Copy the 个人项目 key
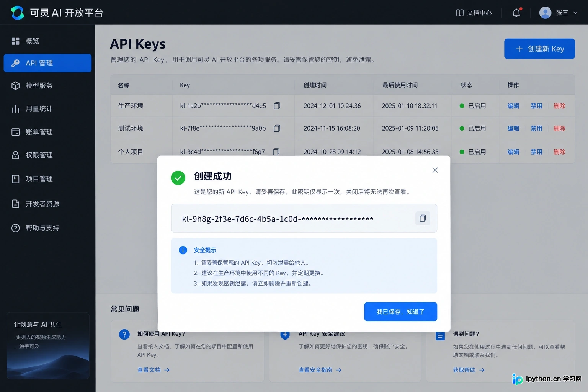 (276, 152)
